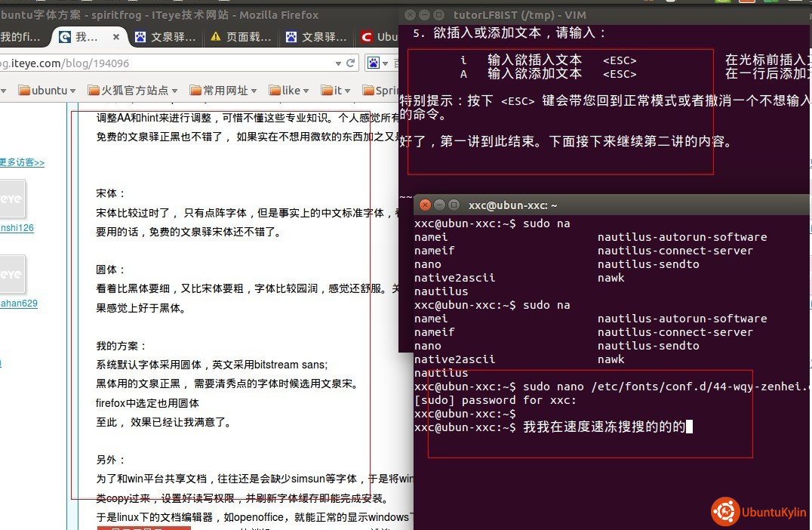Close the xxc@ubun-xxc terminal window

425,205
